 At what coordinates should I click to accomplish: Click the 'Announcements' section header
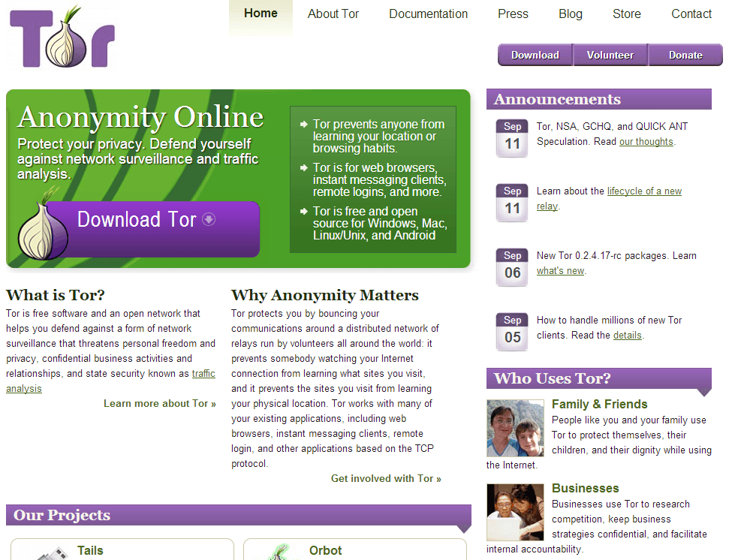point(599,99)
